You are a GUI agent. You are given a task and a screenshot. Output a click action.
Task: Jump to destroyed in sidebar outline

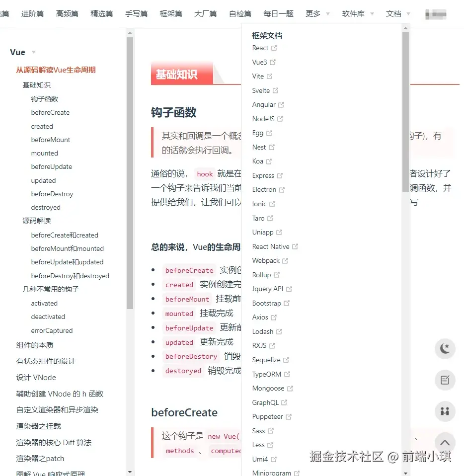(x=46, y=207)
